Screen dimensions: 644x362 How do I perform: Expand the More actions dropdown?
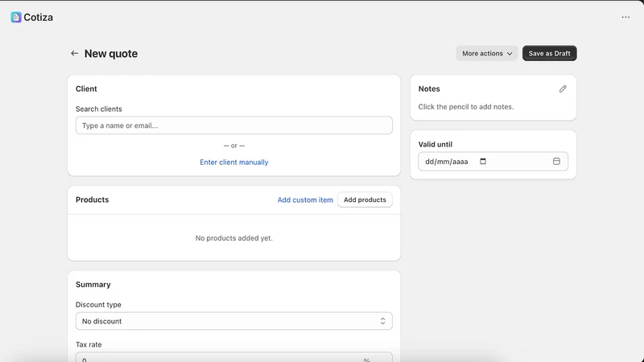click(x=487, y=53)
